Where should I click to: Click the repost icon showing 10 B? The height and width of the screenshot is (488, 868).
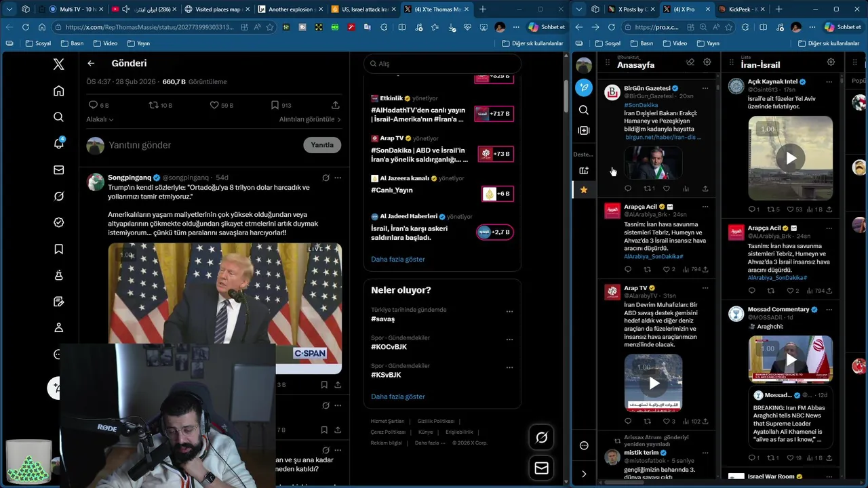pyautogui.click(x=160, y=105)
